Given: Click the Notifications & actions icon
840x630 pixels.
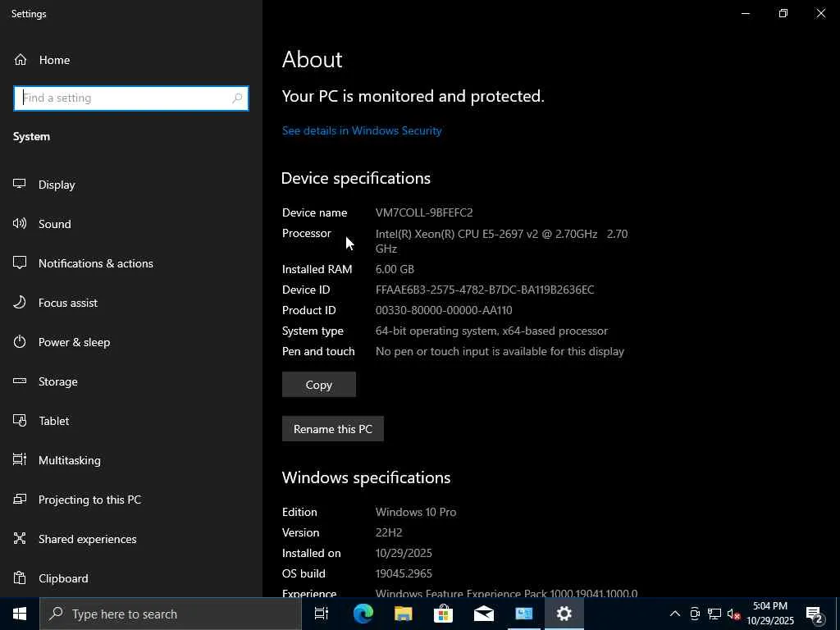Looking at the screenshot, I should [20, 263].
